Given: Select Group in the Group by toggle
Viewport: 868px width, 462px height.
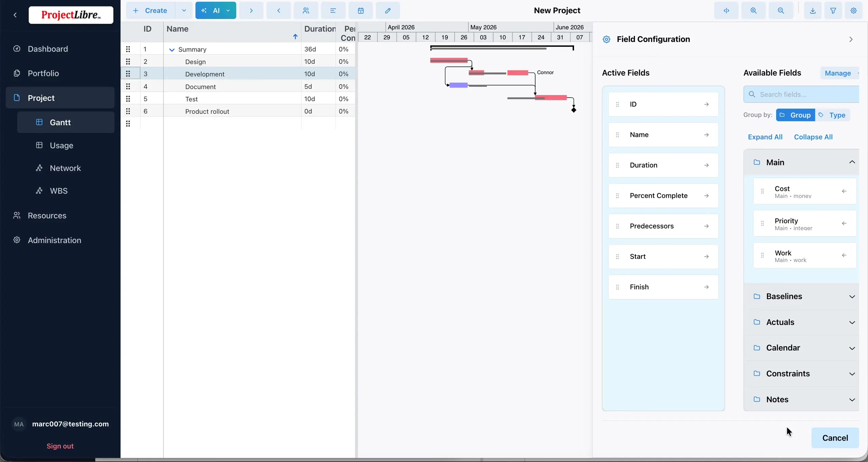Looking at the screenshot, I should 795,115.
